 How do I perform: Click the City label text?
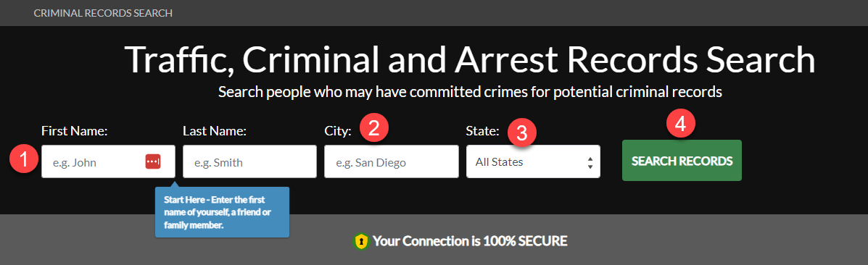pyautogui.click(x=338, y=132)
